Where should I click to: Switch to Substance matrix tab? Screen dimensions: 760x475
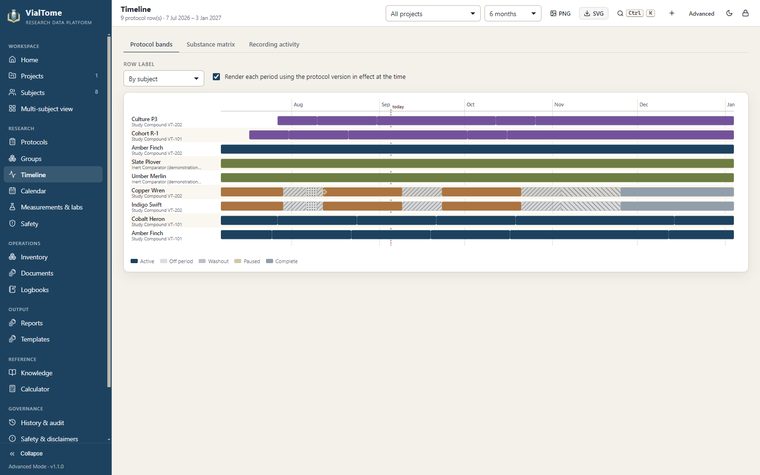[x=211, y=44]
